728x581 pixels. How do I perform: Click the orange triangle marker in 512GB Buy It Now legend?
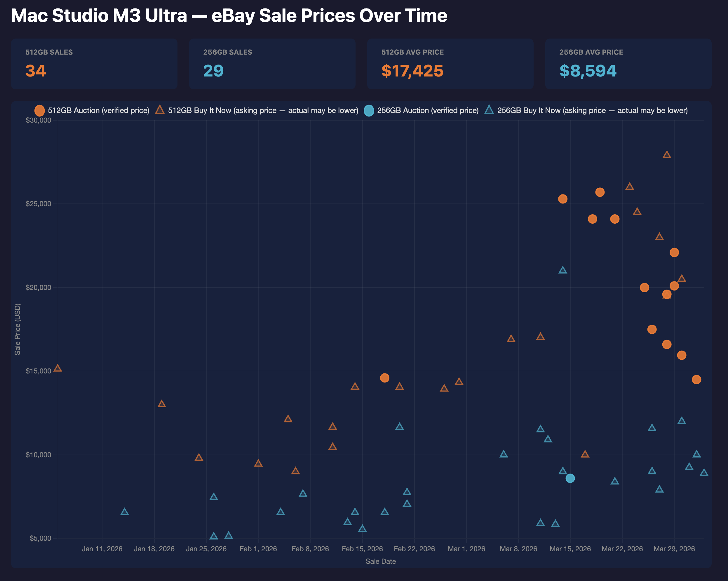point(160,110)
